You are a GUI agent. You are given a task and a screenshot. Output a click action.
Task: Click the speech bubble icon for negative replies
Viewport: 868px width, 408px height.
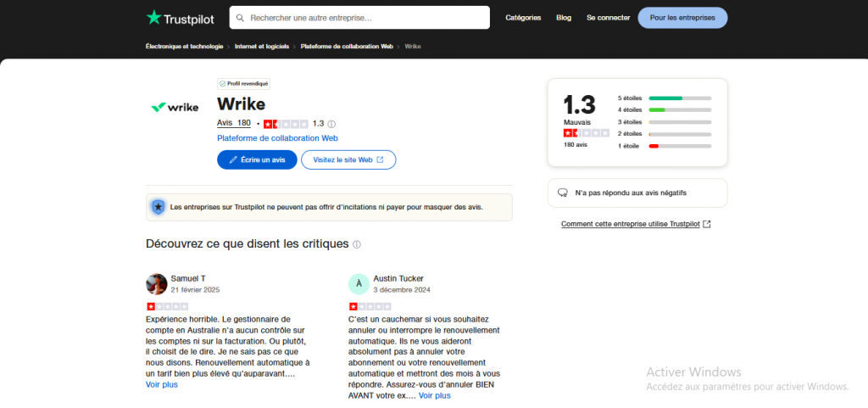(563, 193)
